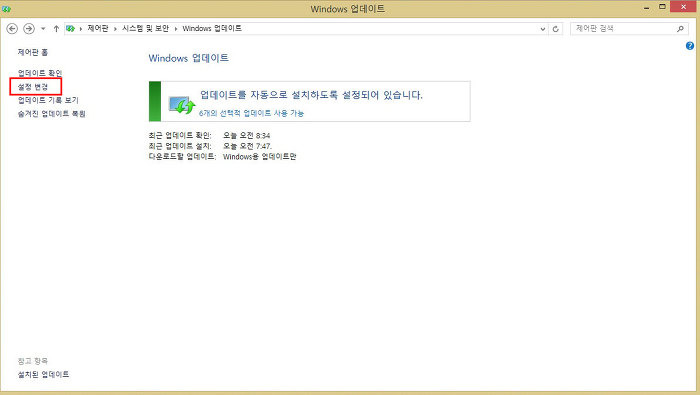Select 시스템 및 보안 breadcrumb
The image size is (700, 395).
pyautogui.click(x=146, y=29)
